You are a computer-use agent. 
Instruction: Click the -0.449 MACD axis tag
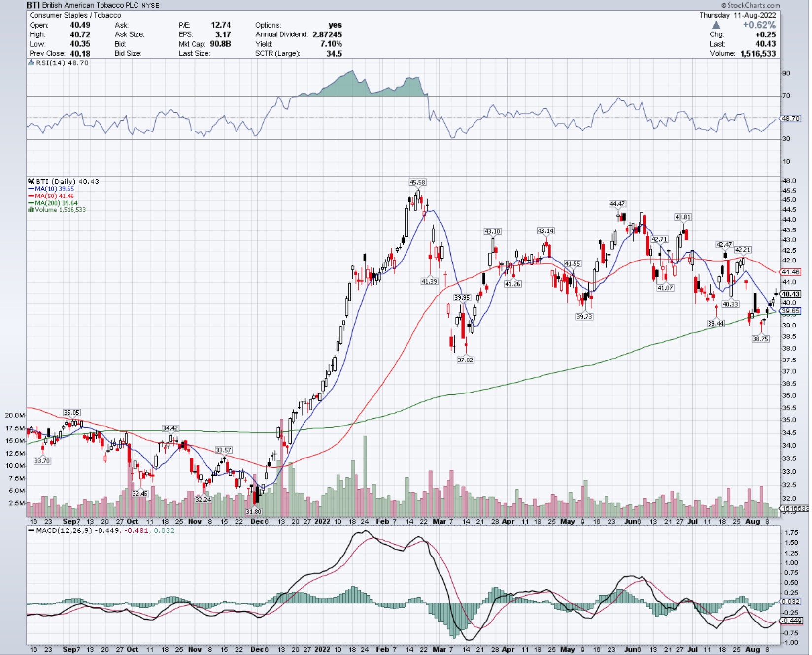coord(792,621)
